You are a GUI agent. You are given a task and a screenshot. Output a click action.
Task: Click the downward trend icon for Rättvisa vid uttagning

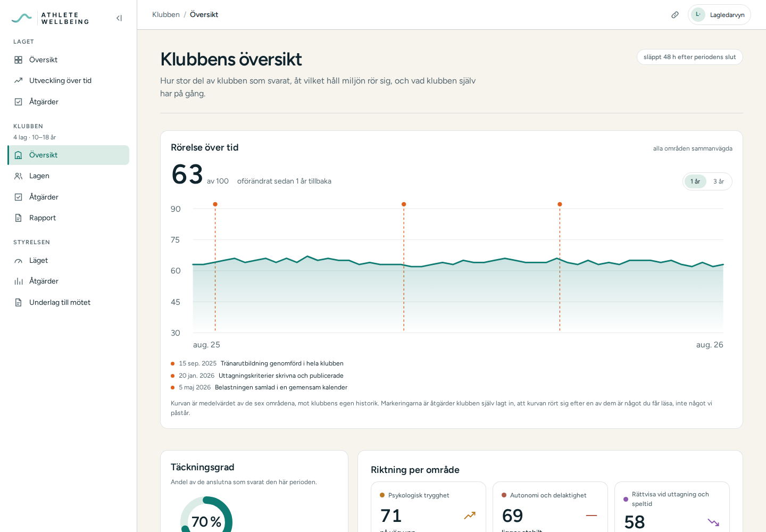tap(713, 522)
